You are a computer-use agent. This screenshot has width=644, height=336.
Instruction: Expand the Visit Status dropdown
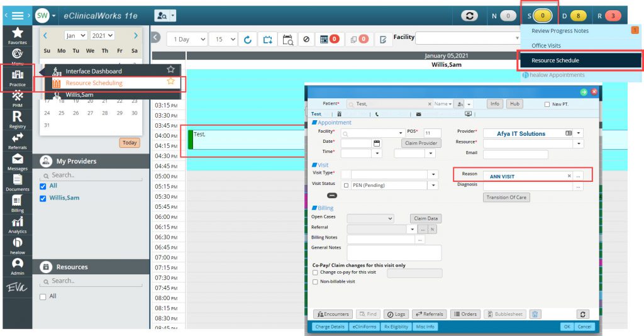(433, 186)
